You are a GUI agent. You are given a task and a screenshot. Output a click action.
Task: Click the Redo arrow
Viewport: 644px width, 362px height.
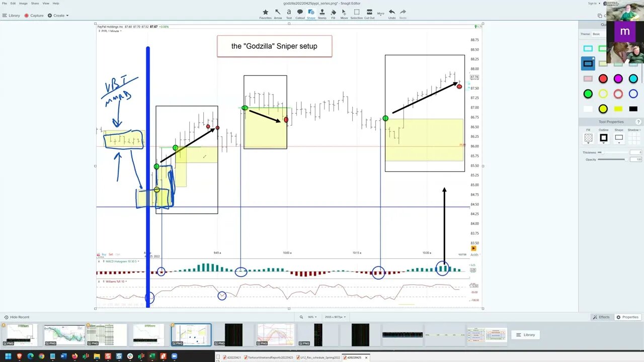pyautogui.click(x=403, y=14)
